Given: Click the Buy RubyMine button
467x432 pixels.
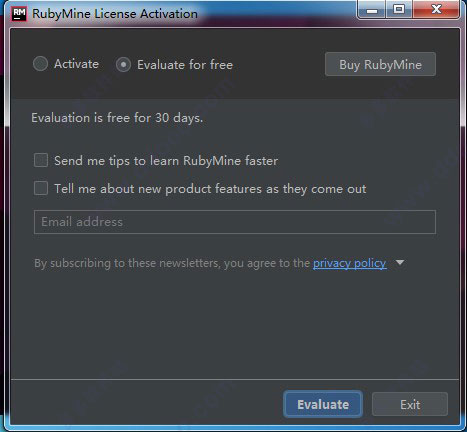Looking at the screenshot, I should (x=380, y=64).
